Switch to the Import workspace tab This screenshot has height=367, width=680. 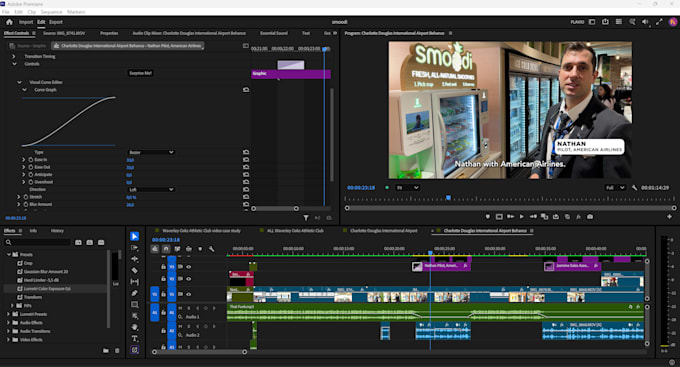click(x=26, y=22)
